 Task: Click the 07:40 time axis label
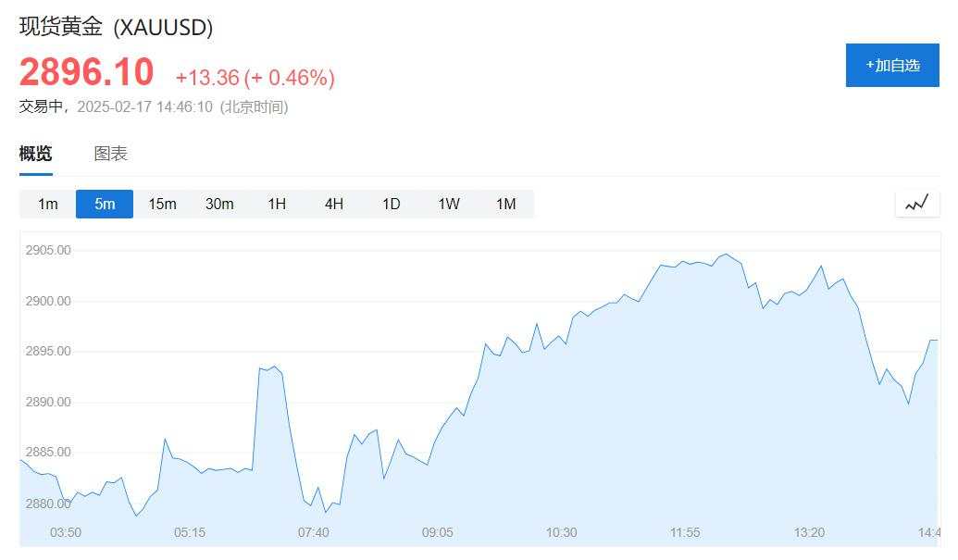point(314,532)
